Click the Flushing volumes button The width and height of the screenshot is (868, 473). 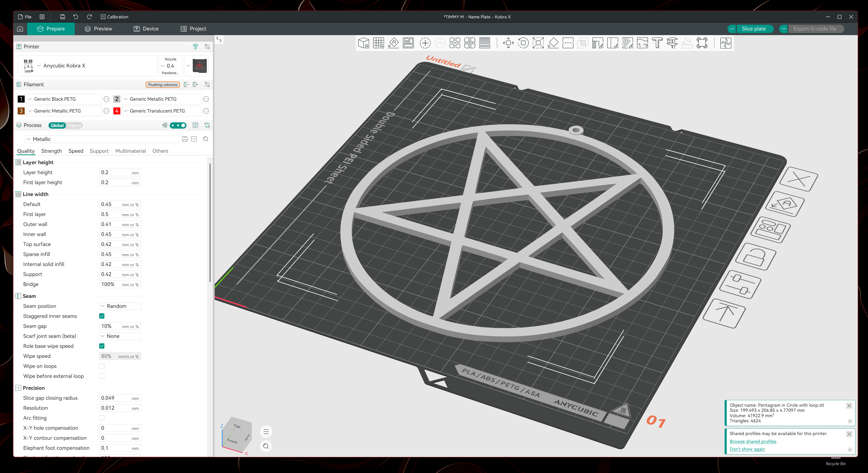click(163, 84)
